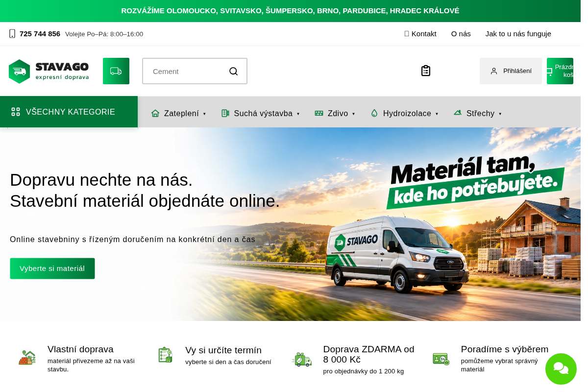
Task: Expand the Zateplení dropdown menu
Action: [x=178, y=113]
